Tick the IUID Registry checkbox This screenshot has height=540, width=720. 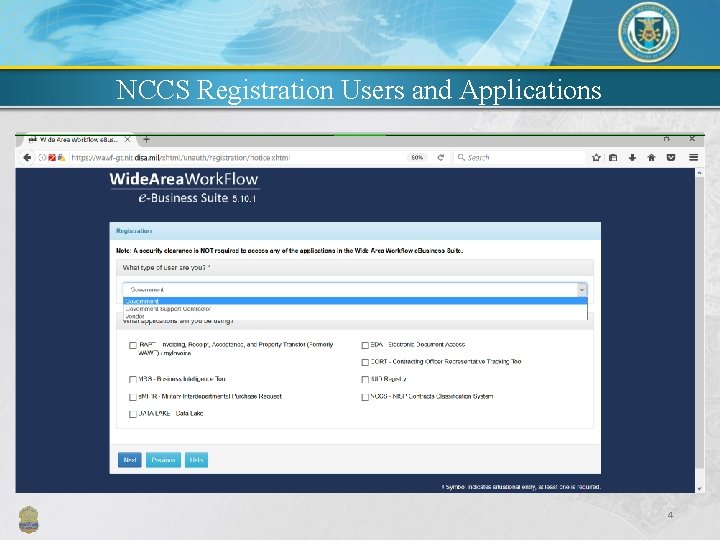pyautogui.click(x=365, y=380)
